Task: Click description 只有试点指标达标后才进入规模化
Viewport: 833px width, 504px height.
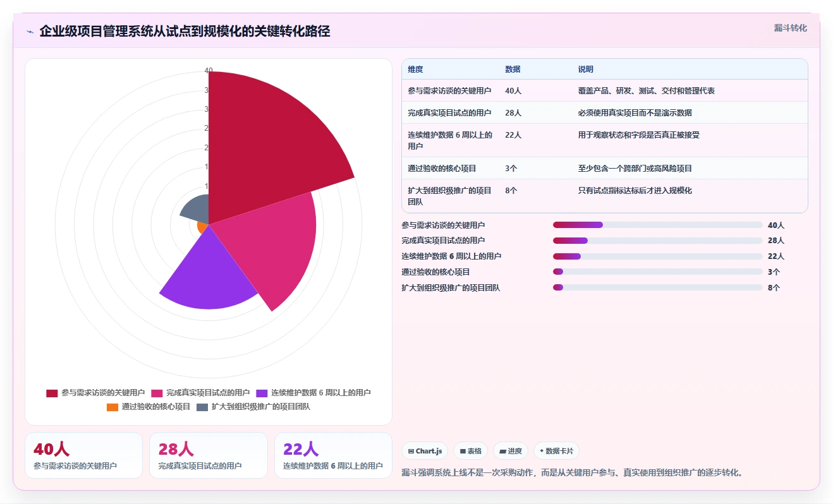Action: tap(635, 190)
